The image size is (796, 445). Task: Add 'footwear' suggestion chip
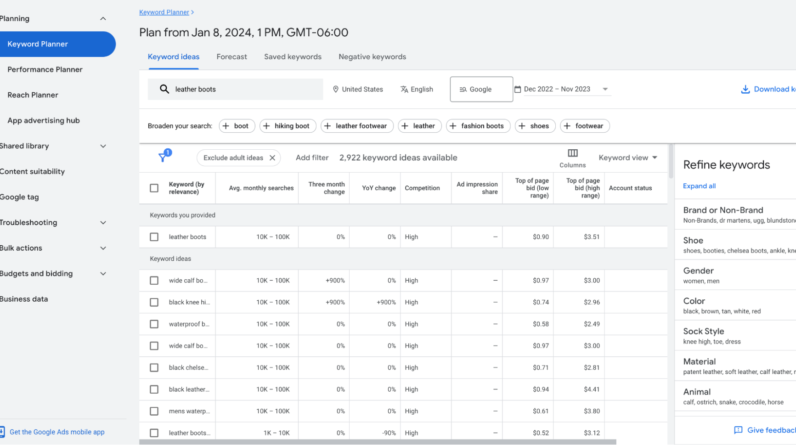(585, 126)
